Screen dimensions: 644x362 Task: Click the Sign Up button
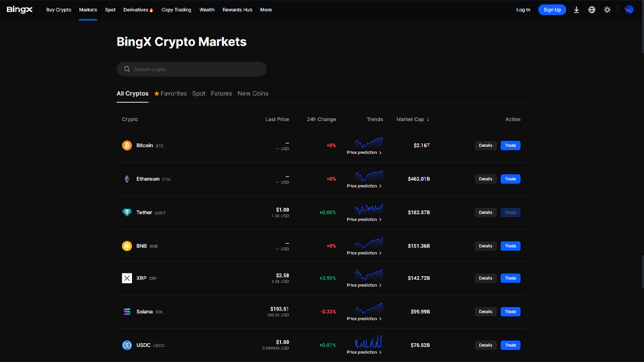click(x=552, y=10)
